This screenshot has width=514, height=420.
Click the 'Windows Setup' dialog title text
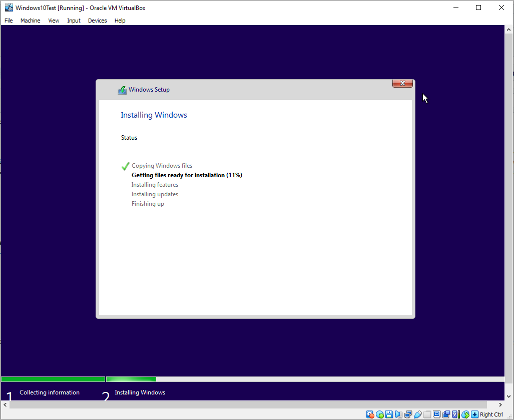tap(149, 90)
